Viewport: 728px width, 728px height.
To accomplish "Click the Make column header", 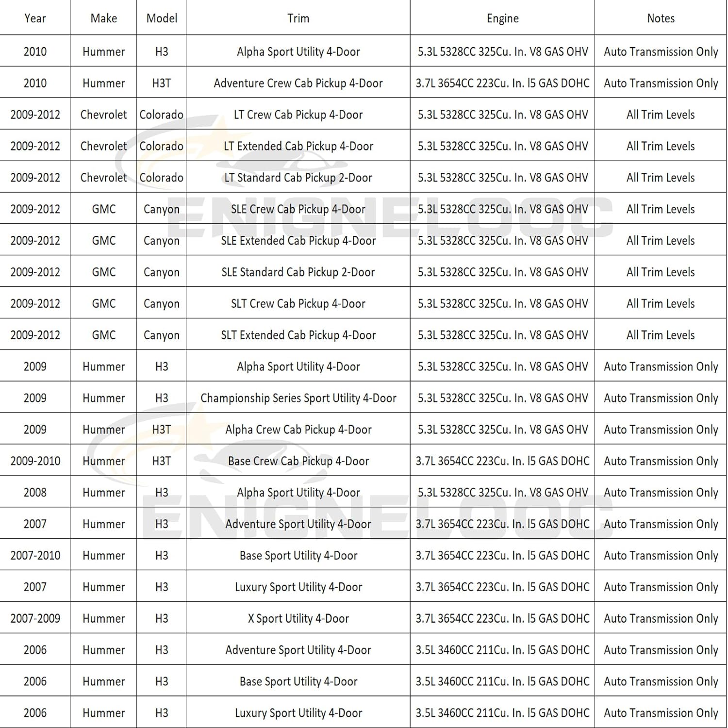I will pos(104,18).
